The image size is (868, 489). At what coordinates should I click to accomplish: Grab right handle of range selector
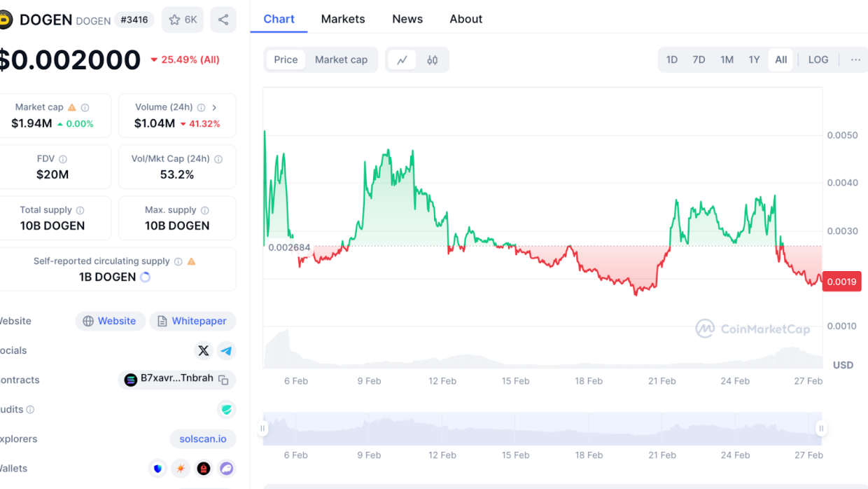coord(821,428)
